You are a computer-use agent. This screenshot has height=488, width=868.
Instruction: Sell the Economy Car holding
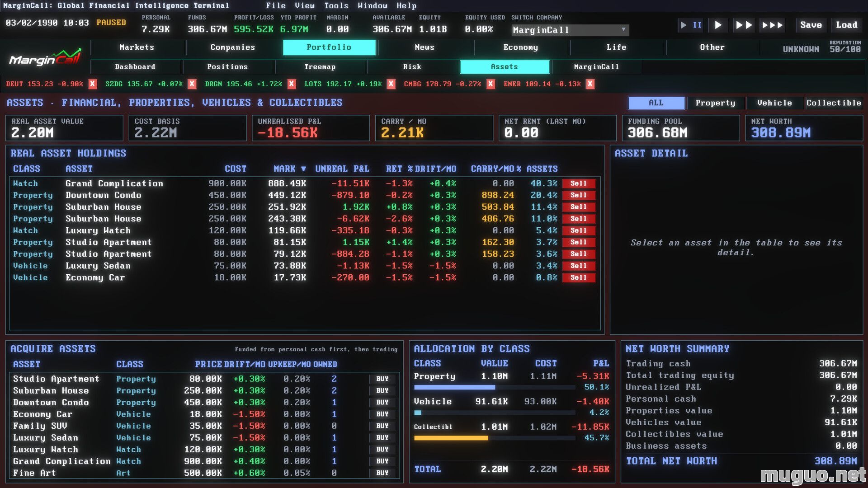tap(578, 277)
